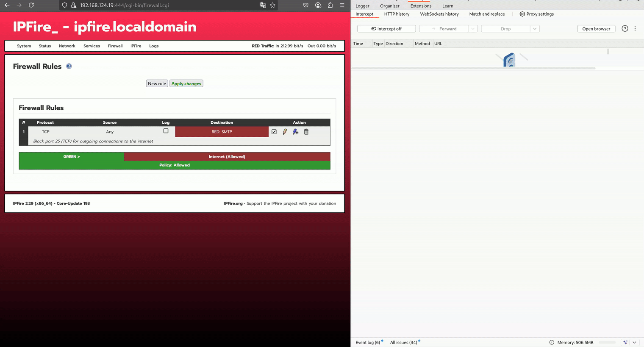This screenshot has width=644, height=347.
Task: Select the HTTP history sub-tab
Action: pyautogui.click(x=397, y=14)
